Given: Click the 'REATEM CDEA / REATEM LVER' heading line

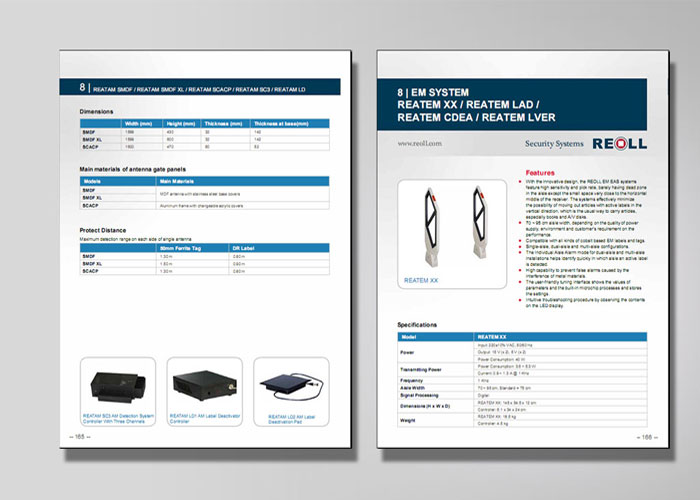Looking at the screenshot, I should 476,117.
